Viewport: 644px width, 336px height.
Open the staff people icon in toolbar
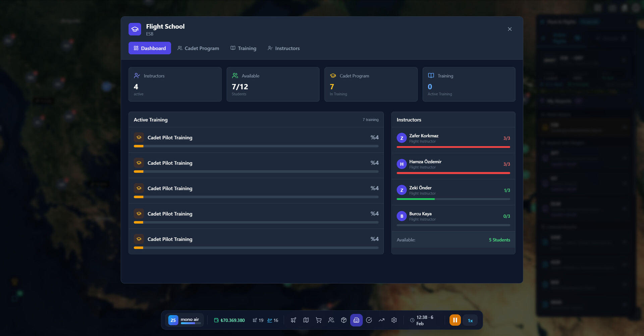(x=331, y=320)
